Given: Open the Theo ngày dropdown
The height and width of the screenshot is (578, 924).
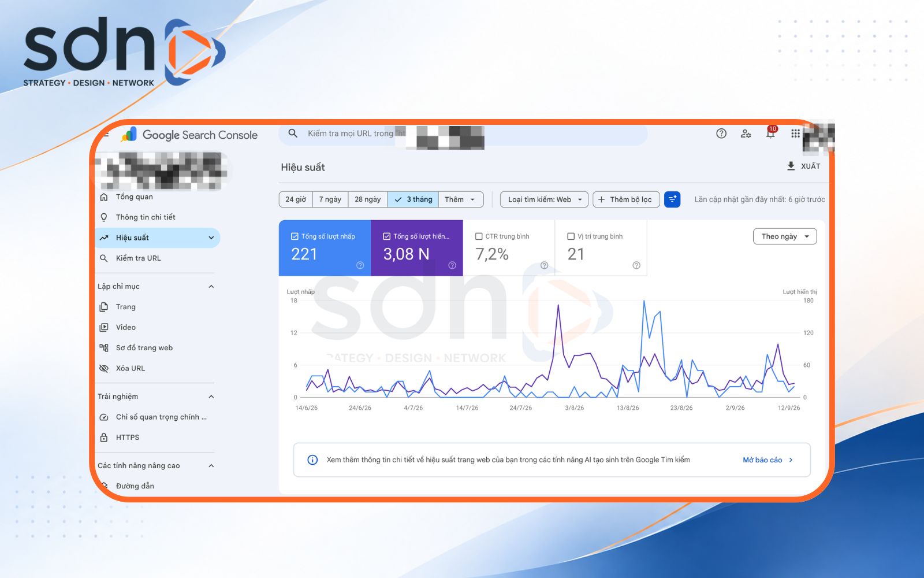Looking at the screenshot, I should [785, 236].
